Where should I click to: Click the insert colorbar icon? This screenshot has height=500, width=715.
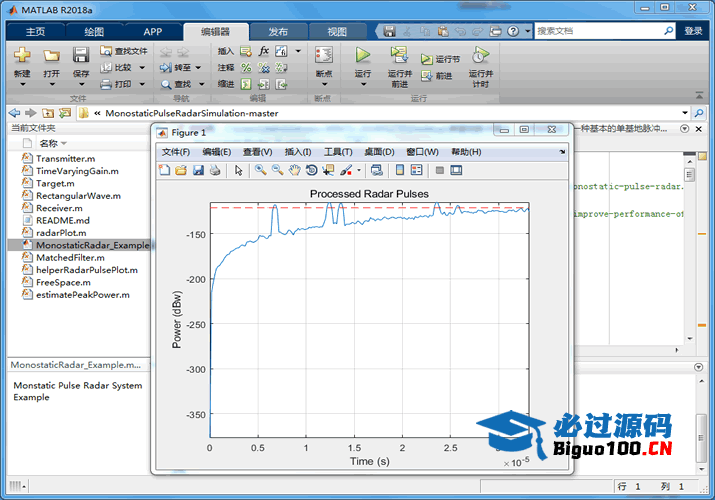[399, 170]
